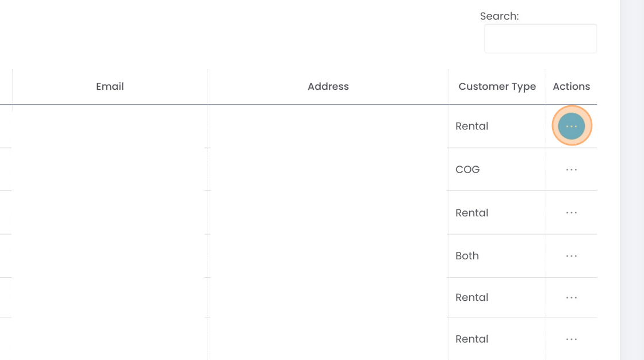
Task: Open three-dot actions menu in the third row
Action: pyautogui.click(x=572, y=213)
